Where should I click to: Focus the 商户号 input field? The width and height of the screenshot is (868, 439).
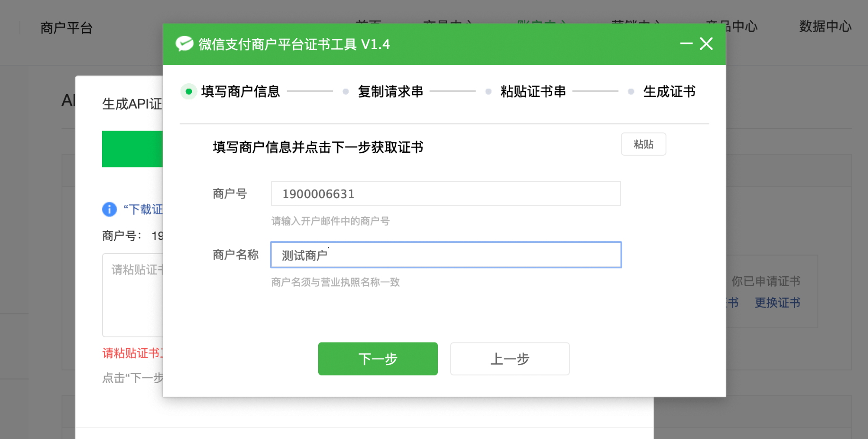click(445, 194)
